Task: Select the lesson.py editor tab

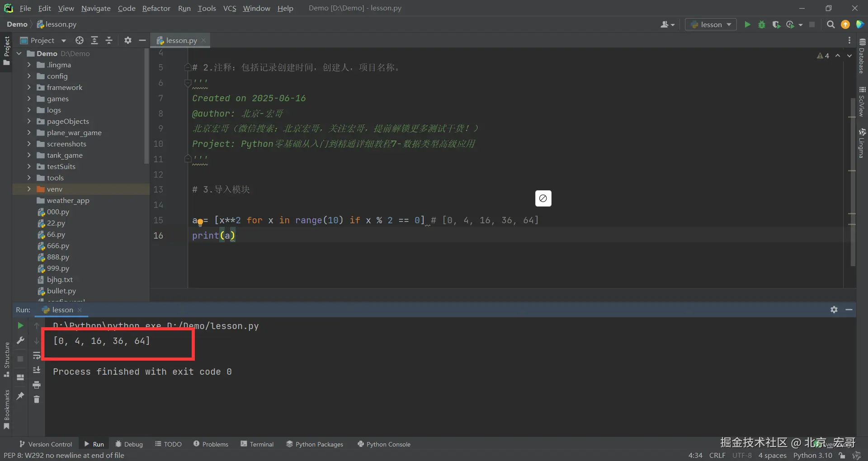Action: point(181,40)
